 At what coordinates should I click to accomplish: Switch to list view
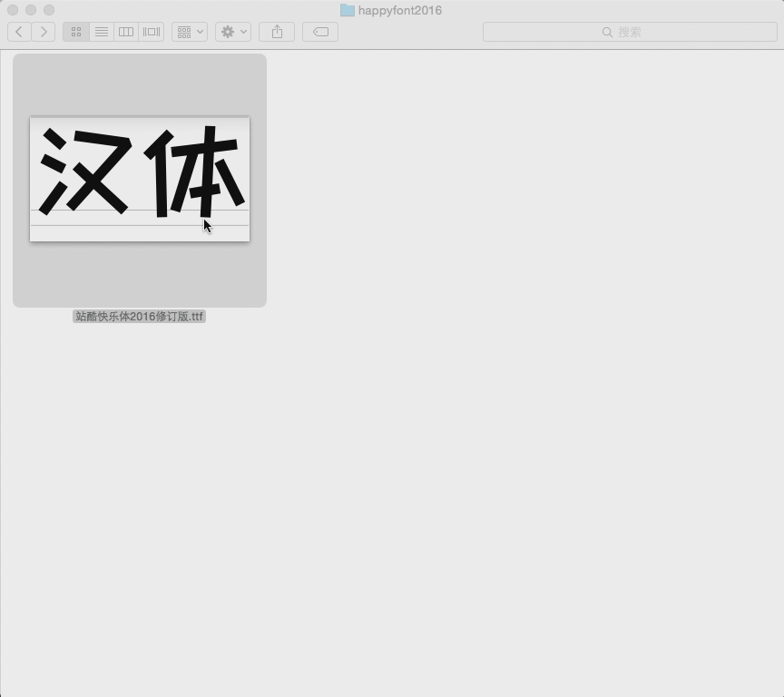[x=101, y=31]
